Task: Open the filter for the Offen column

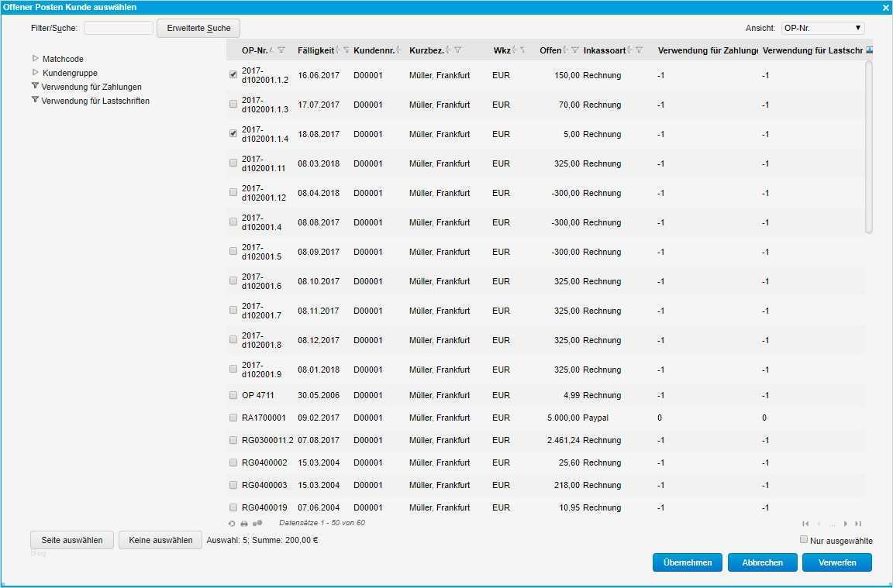Action: (574, 50)
